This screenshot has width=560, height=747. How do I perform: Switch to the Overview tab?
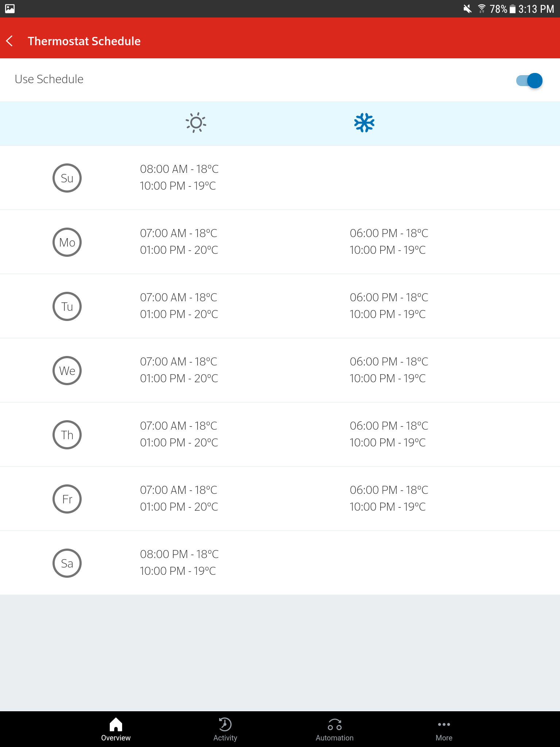click(x=116, y=729)
